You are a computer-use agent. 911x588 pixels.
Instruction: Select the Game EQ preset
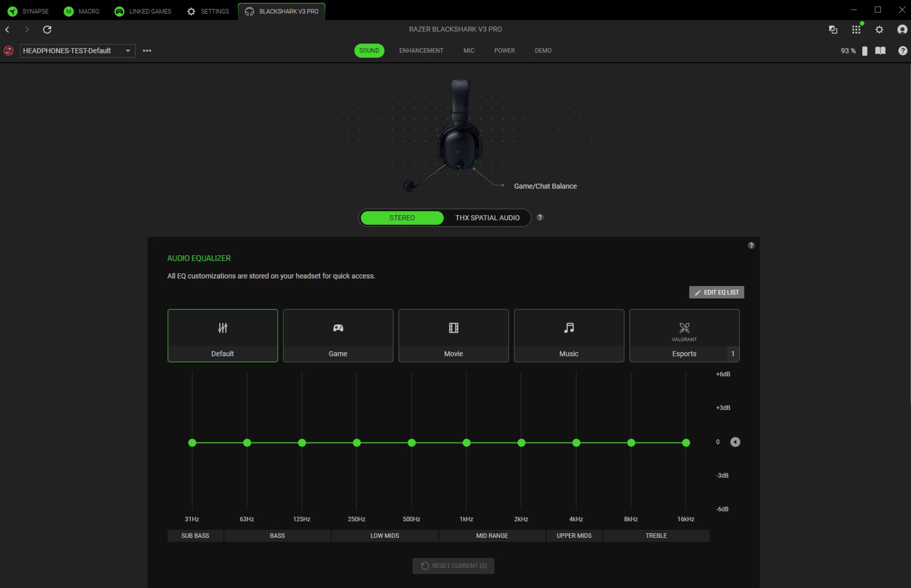coord(338,336)
